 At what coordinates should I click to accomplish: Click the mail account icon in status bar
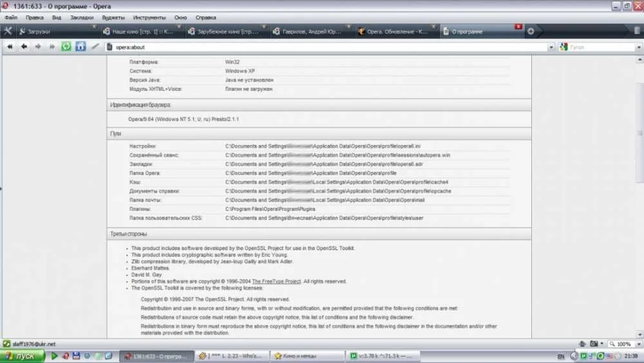tap(6, 344)
